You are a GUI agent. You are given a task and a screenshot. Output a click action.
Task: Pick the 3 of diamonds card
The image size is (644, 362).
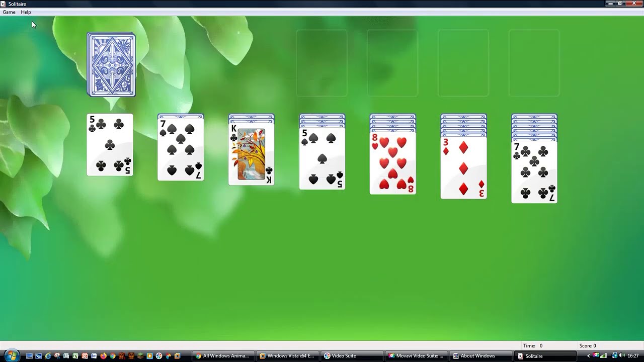(463, 168)
